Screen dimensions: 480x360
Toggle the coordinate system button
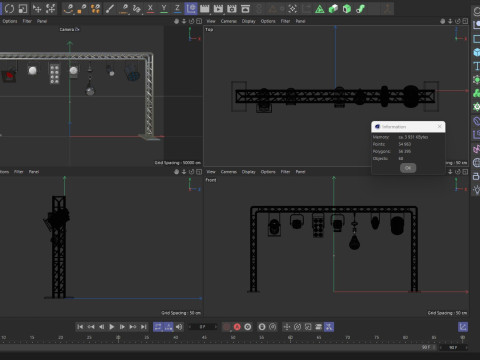pyautogui.click(x=191, y=9)
